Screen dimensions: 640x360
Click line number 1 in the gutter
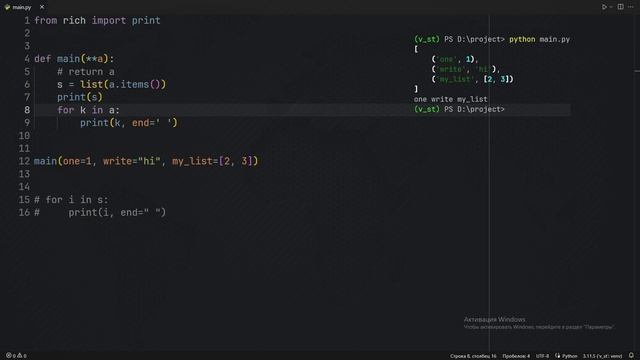click(27, 20)
